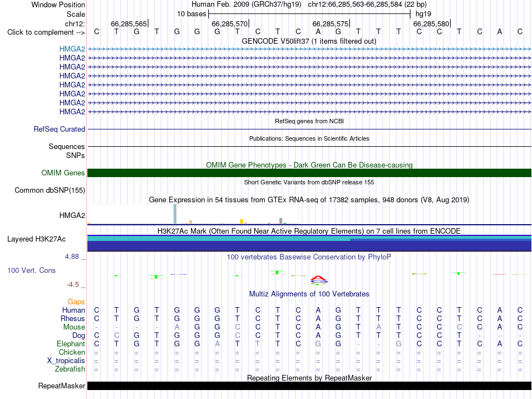Click the 'GENCODE V50lift37 (1 items filtered out)' title

coord(309,41)
